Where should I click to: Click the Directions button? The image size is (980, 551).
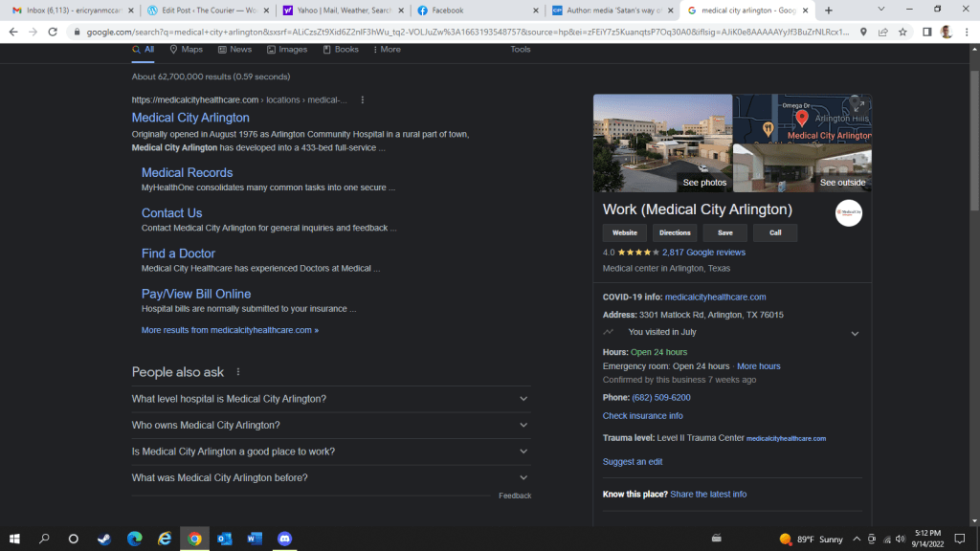[x=675, y=232]
